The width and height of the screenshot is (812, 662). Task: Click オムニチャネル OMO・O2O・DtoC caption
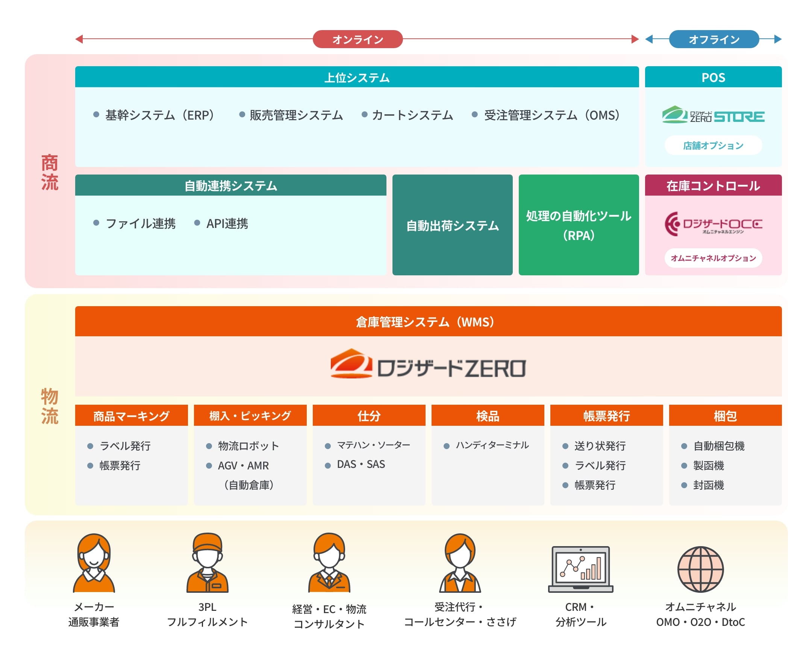pos(700,614)
